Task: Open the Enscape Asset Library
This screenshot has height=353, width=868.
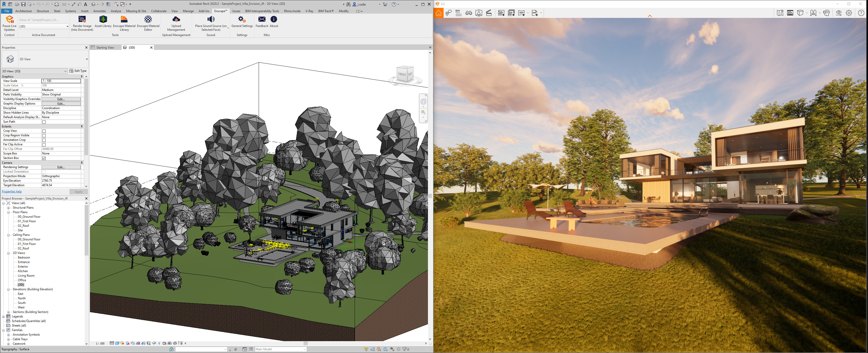Action: tap(103, 19)
